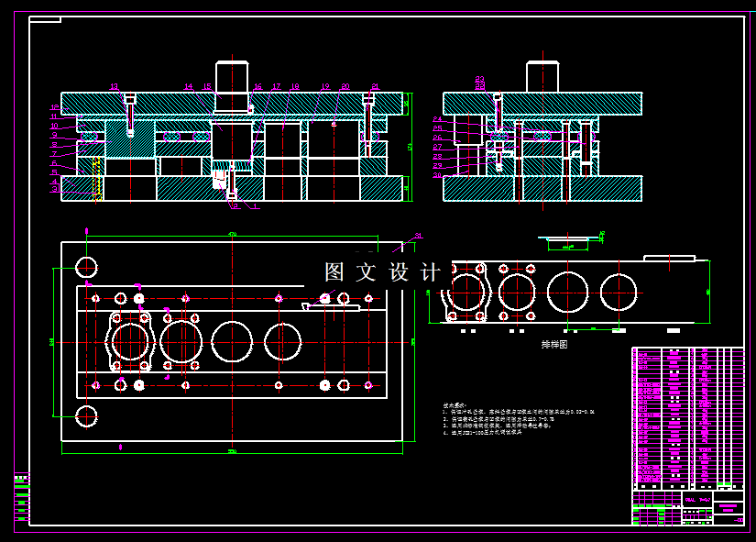The width and height of the screenshot is (756, 542).
Task: Pick the upper guide post circle in plan view
Action: click(x=86, y=268)
